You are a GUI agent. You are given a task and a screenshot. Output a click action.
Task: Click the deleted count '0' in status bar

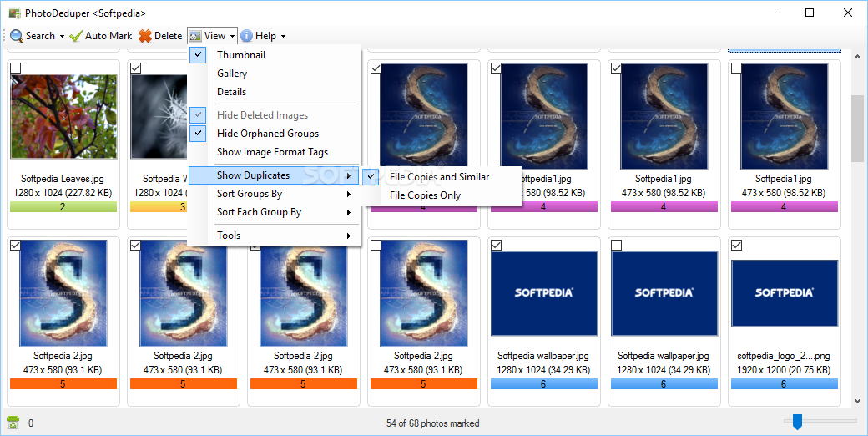coord(31,423)
